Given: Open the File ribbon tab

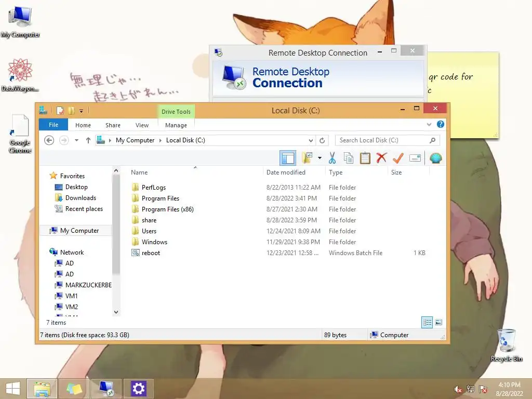Looking at the screenshot, I should pos(54,125).
